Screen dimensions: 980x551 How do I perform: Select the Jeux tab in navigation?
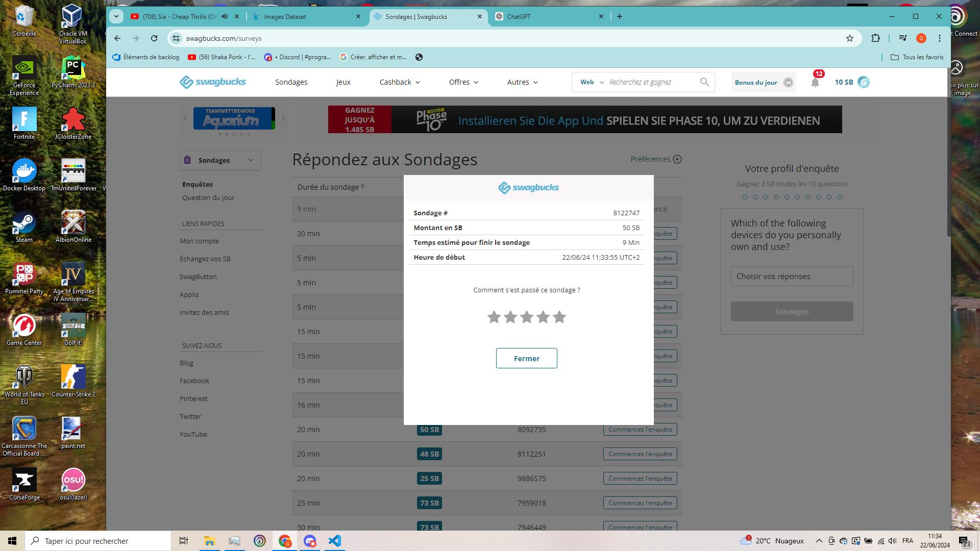(x=344, y=82)
